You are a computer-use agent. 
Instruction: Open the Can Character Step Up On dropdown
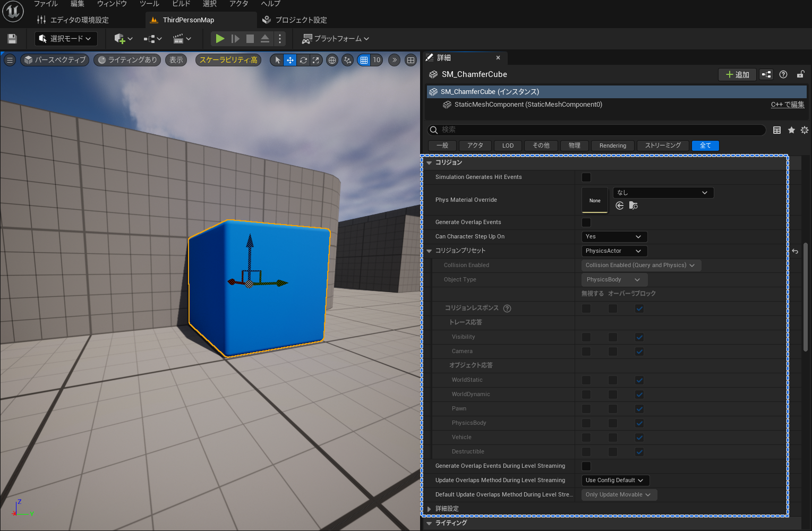(x=614, y=237)
